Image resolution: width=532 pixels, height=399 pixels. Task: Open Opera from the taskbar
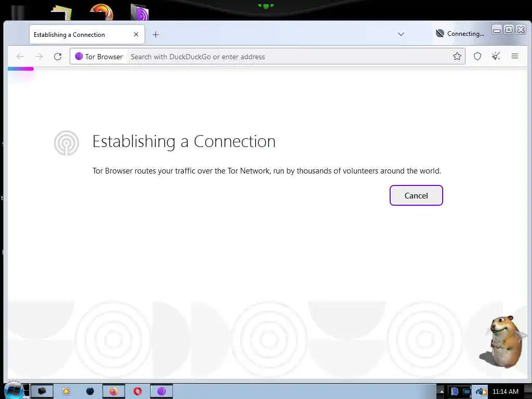pos(137,391)
